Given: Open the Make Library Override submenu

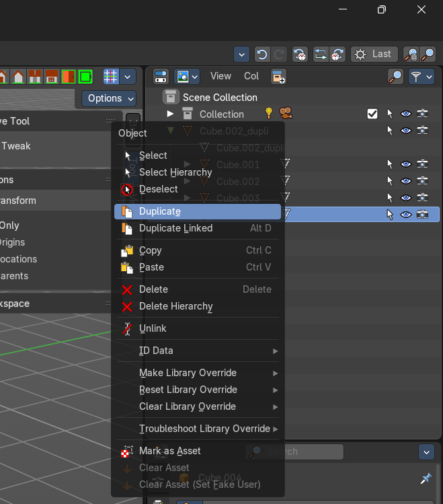Looking at the screenshot, I should coord(198,373).
